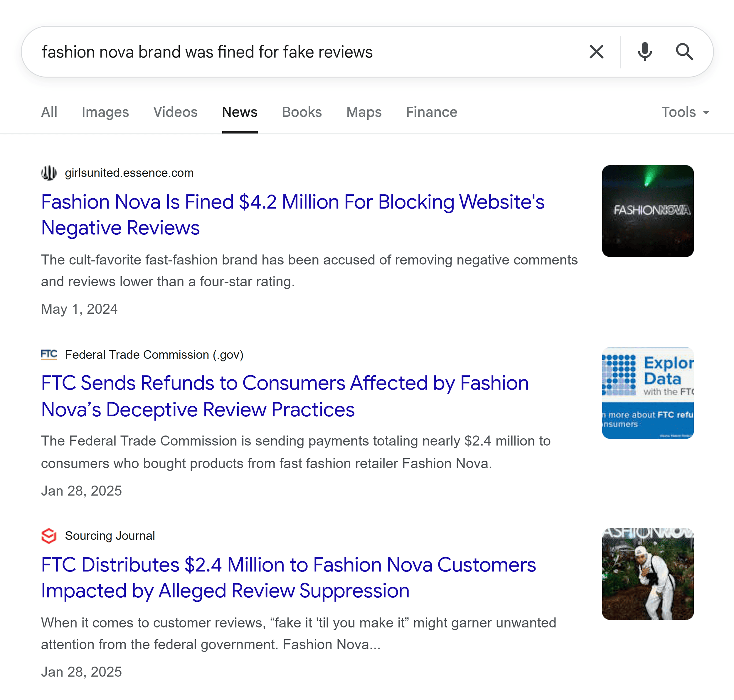Image resolution: width=734 pixels, height=700 pixels.
Task: Open the Maps tab
Action: (364, 112)
